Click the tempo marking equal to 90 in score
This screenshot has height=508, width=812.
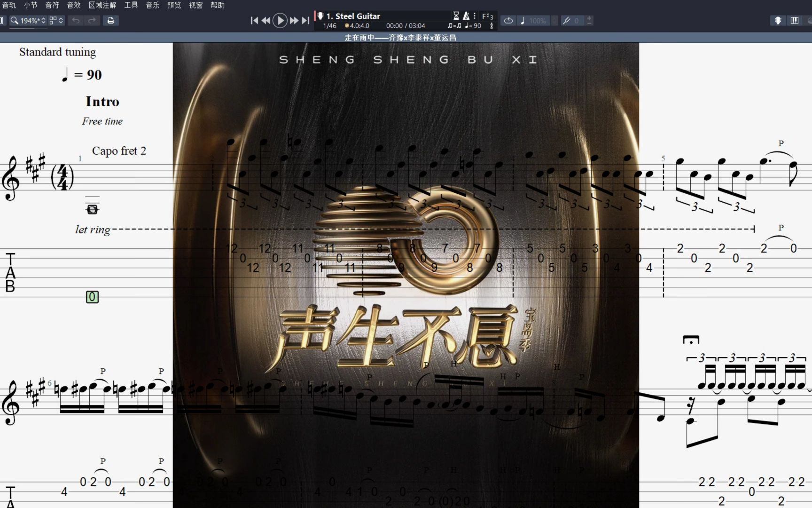click(x=82, y=74)
